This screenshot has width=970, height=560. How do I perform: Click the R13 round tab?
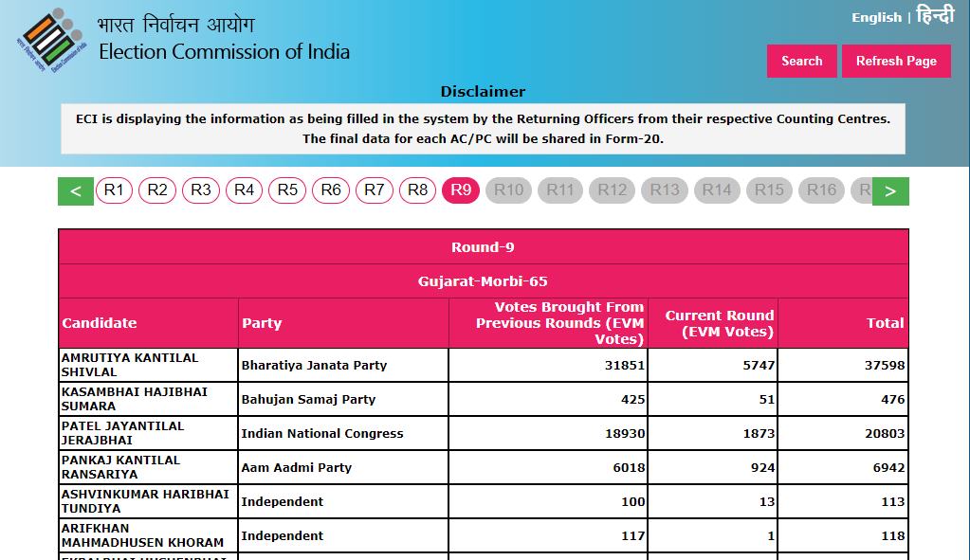coord(665,190)
